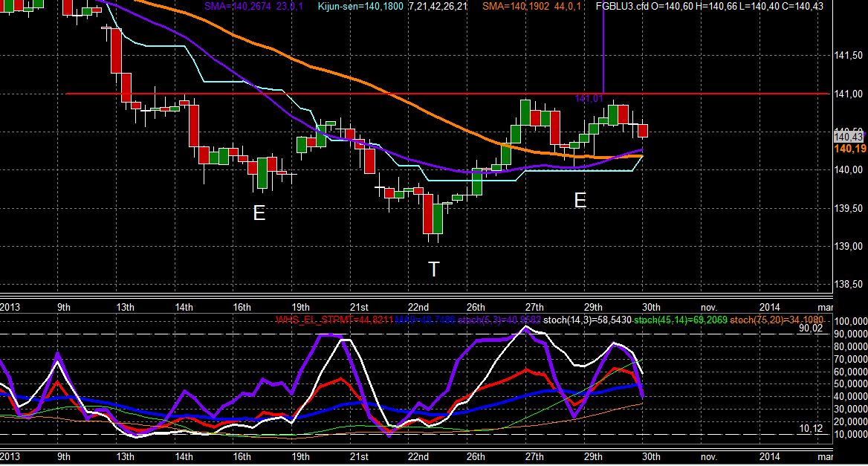868x466 pixels.
Task: Click the purple 141,01 level label
Action: pyautogui.click(x=589, y=99)
